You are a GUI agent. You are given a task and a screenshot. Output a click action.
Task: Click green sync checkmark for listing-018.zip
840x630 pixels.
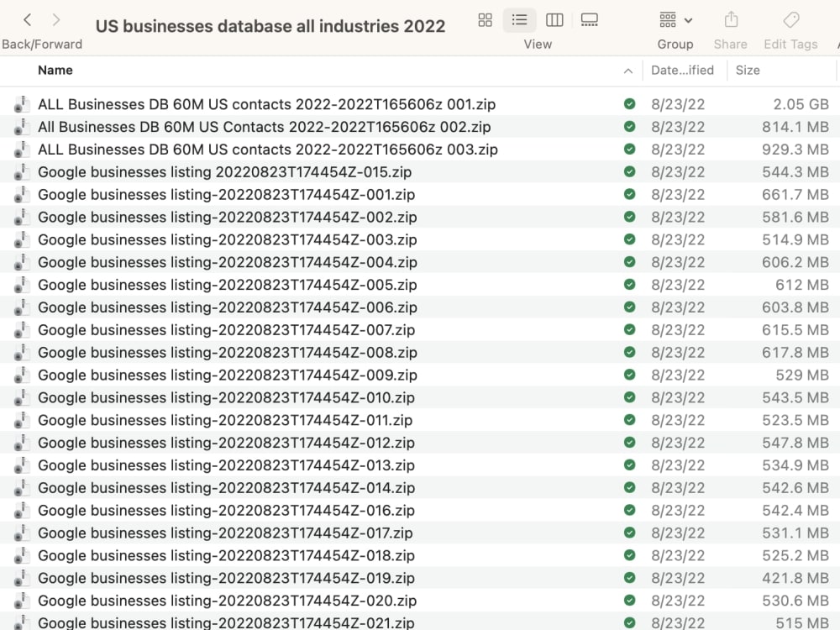(x=630, y=555)
